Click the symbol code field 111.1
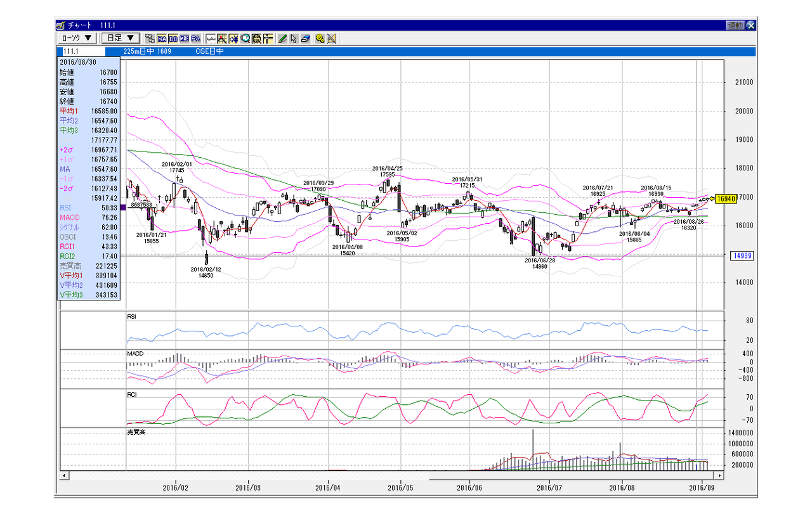The width and height of the screenshot is (812, 514). pos(81,51)
